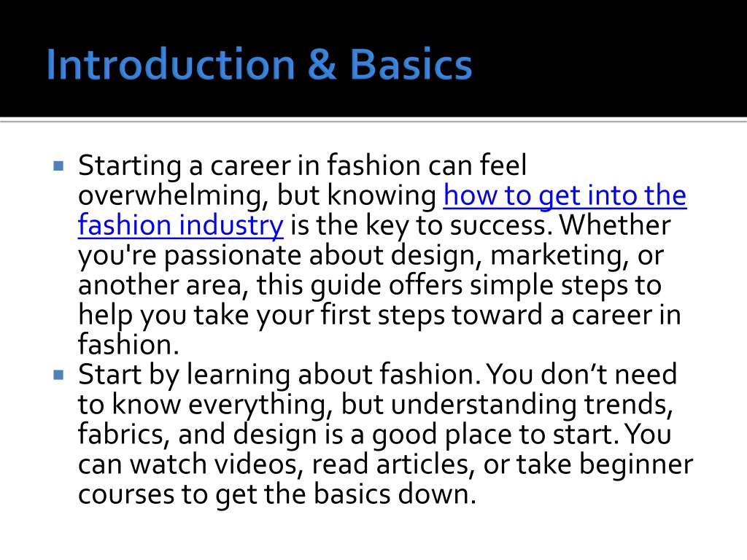Click "basics down." at end of slide text
Screen dimensions: 747x560
395,494
